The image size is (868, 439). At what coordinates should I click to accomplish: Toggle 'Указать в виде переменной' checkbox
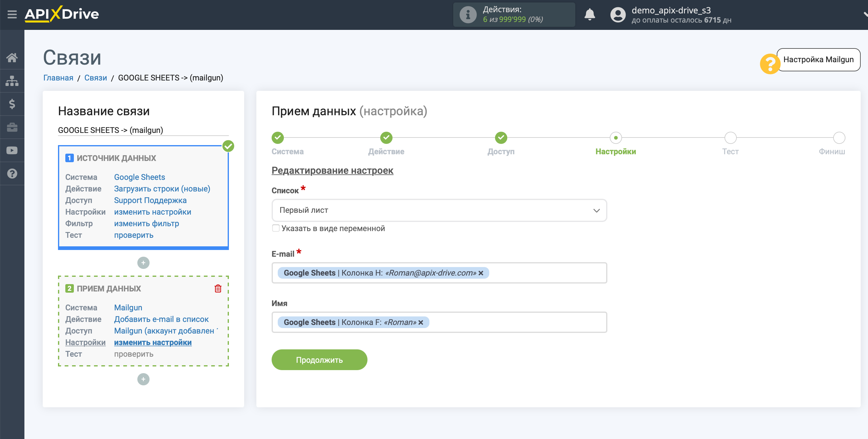point(276,228)
